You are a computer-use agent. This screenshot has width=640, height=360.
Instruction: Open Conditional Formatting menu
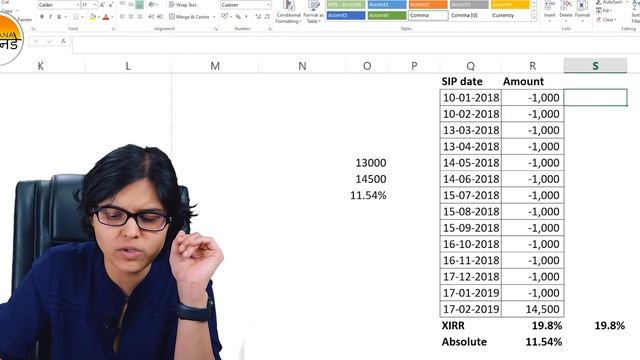pos(289,12)
